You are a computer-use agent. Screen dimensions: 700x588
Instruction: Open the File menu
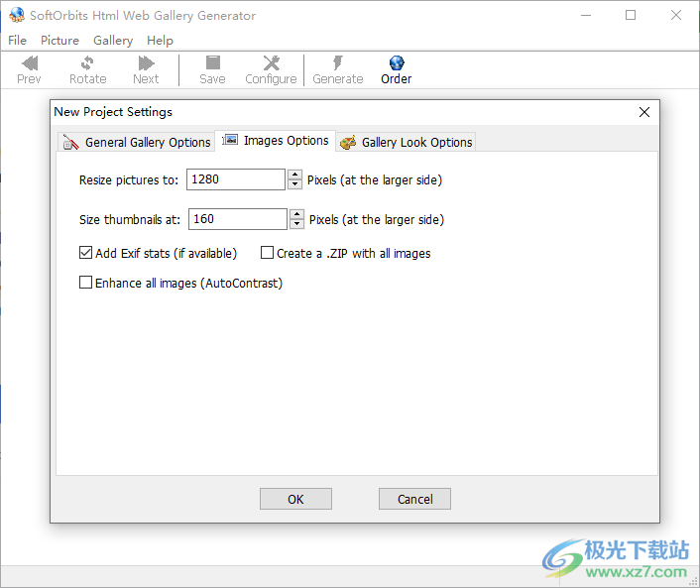(18, 41)
